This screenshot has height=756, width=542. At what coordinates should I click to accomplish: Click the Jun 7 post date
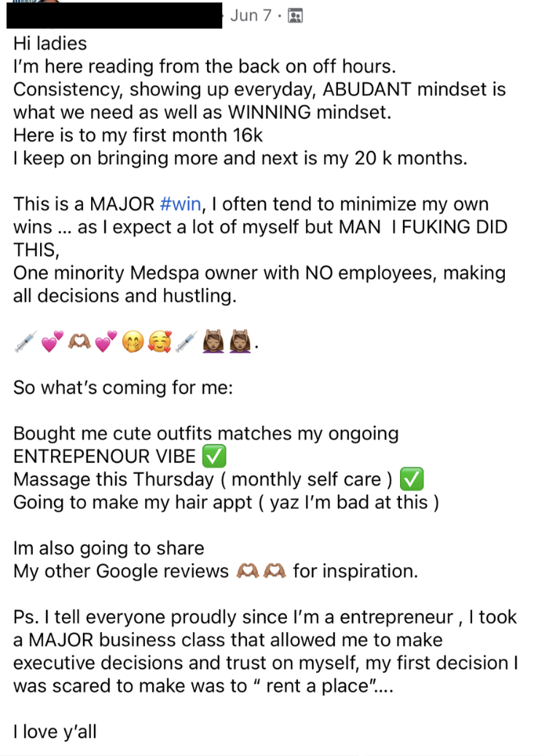[251, 15]
